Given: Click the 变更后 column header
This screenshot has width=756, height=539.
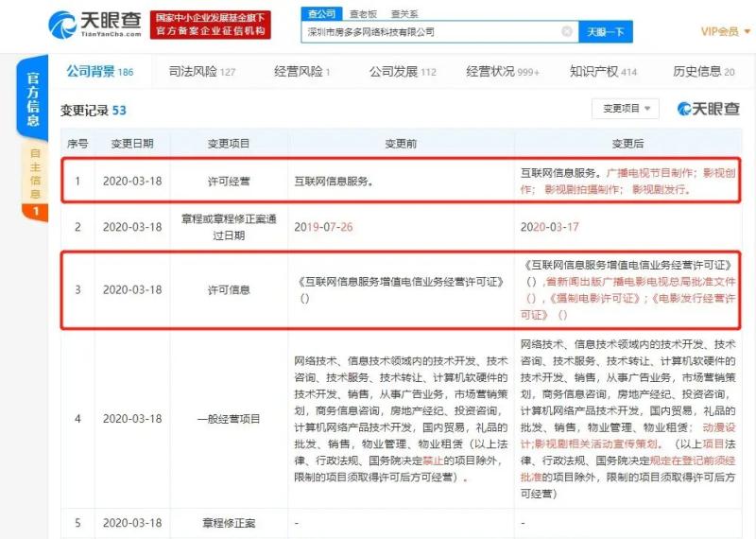Looking at the screenshot, I should point(627,144).
